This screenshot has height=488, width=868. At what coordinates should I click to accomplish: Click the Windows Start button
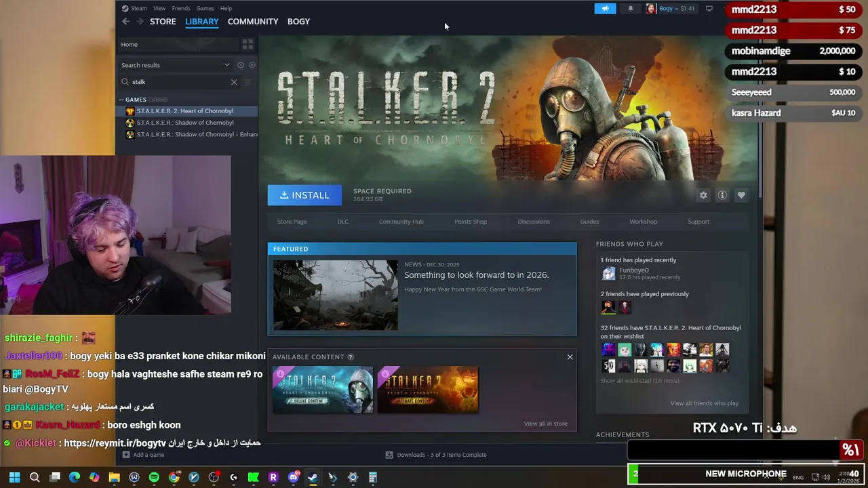14,477
